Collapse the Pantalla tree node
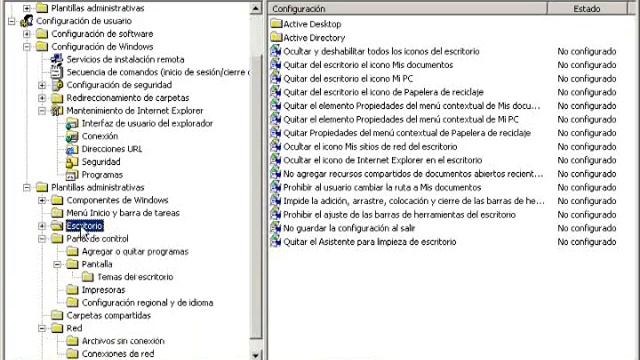 pos(57,264)
